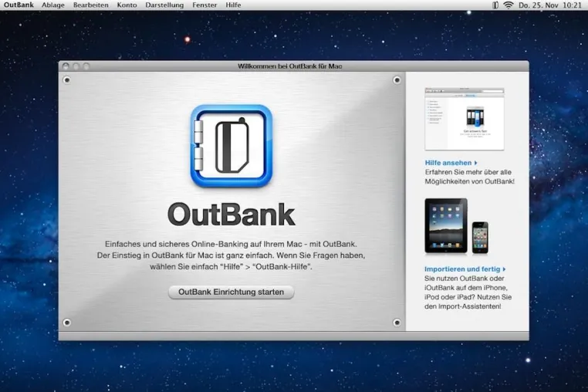
Task: Click text Erfahren Sie mehr über alle
Action: coord(468,172)
